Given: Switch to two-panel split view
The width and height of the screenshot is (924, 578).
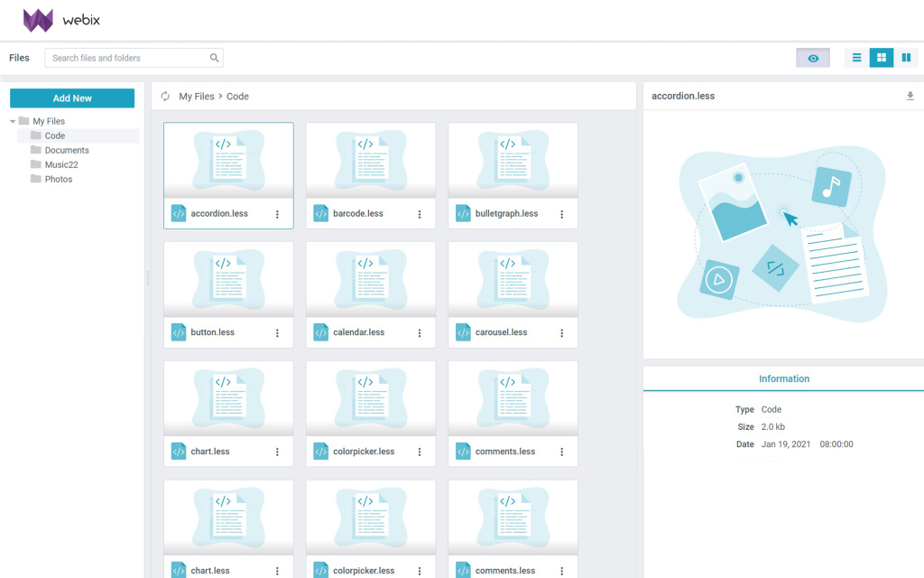Looking at the screenshot, I should click(x=906, y=58).
